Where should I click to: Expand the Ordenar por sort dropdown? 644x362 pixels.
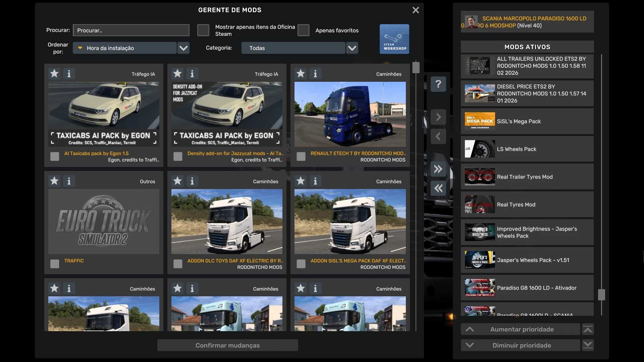[183, 48]
